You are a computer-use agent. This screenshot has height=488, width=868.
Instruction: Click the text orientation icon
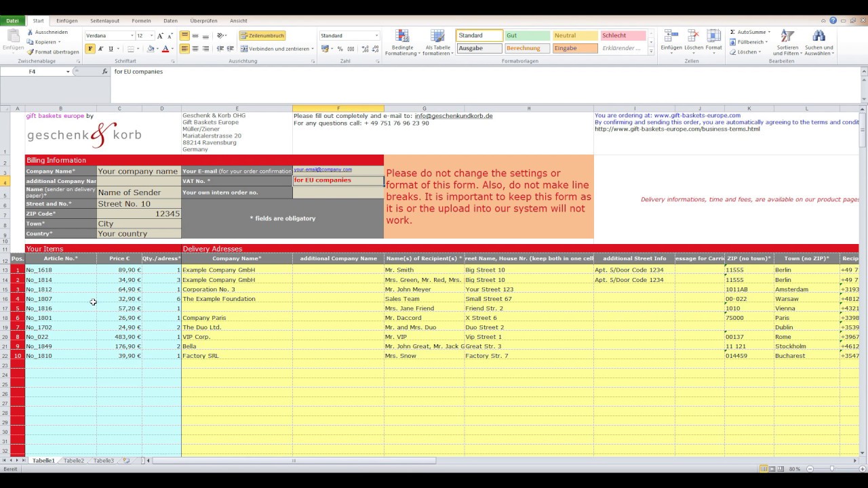tap(221, 36)
